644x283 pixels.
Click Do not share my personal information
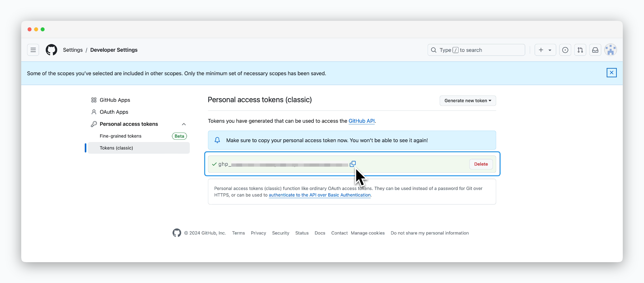pyautogui.click(x=429, y=233)
